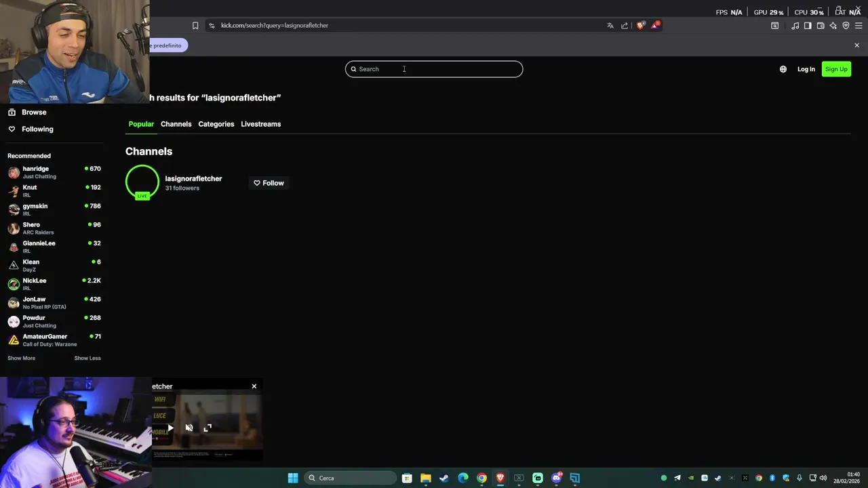Open Browse in the sidebar
Viewport: 868px width, 488px height.
pyautogui.click(x=27, y=113)
